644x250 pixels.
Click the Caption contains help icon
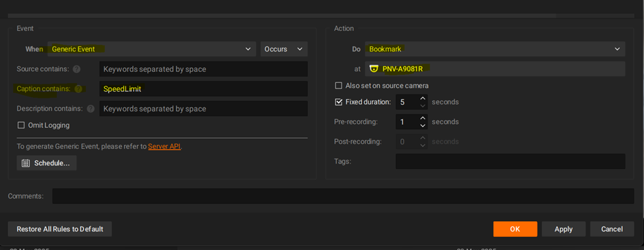pos(79,89)
